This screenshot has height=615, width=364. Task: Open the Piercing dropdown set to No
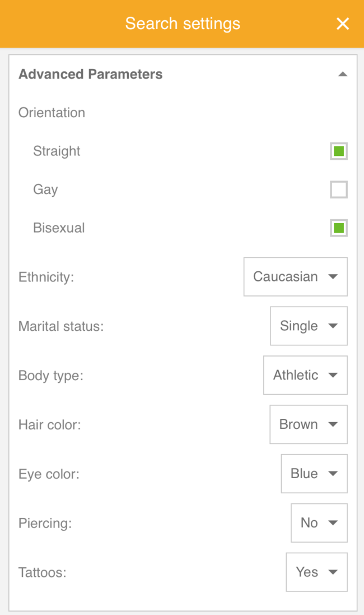point(319,523)
